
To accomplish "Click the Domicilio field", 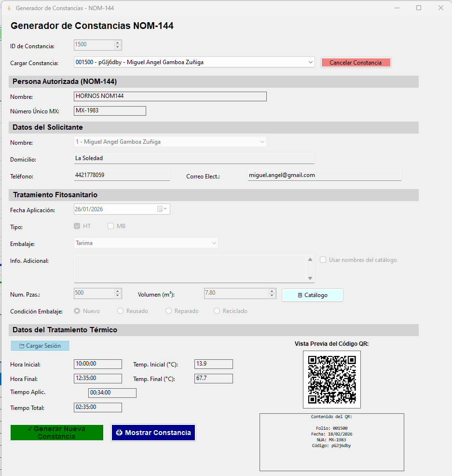I will coord(194,159).
